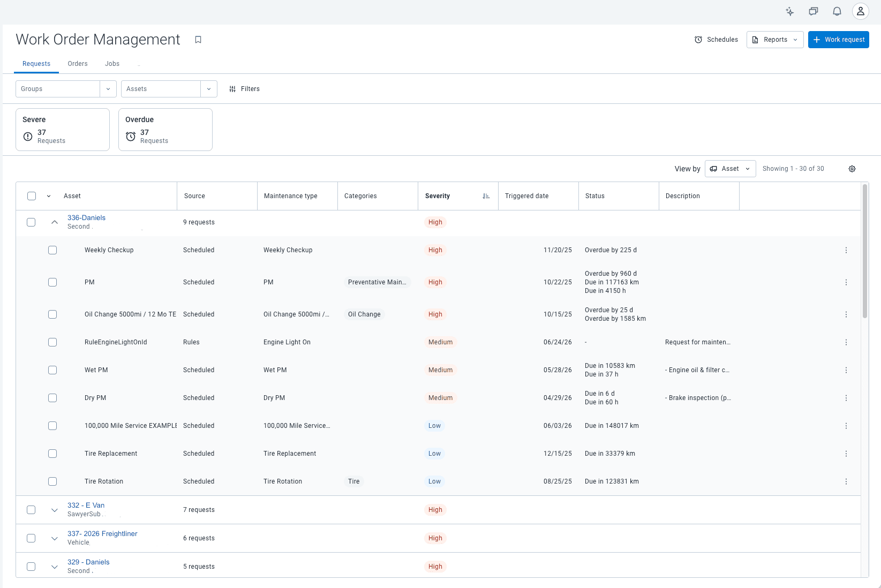Sort by Severity column icon

point(486,196)
